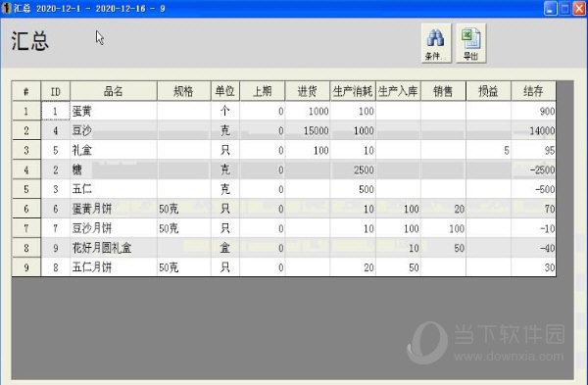The height and width of the screenshot is (385, 588).
Task: Select the 蛋黄 product name cell
Action: 114,111
